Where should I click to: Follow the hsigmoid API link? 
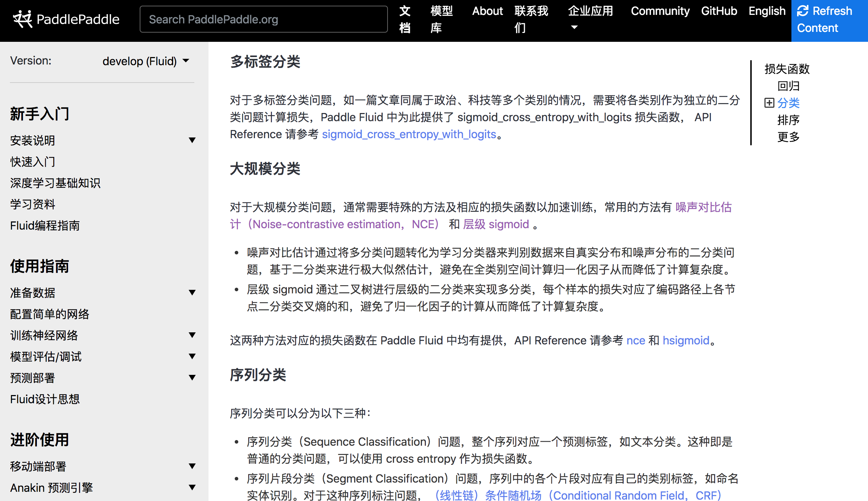(x=686, y=340)
